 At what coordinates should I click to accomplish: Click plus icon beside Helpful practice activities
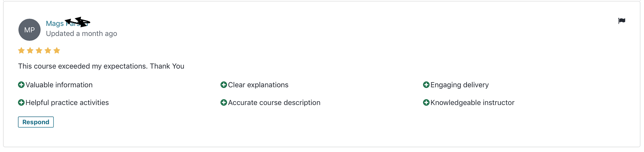pyautogui.click(x=21, y=102)
